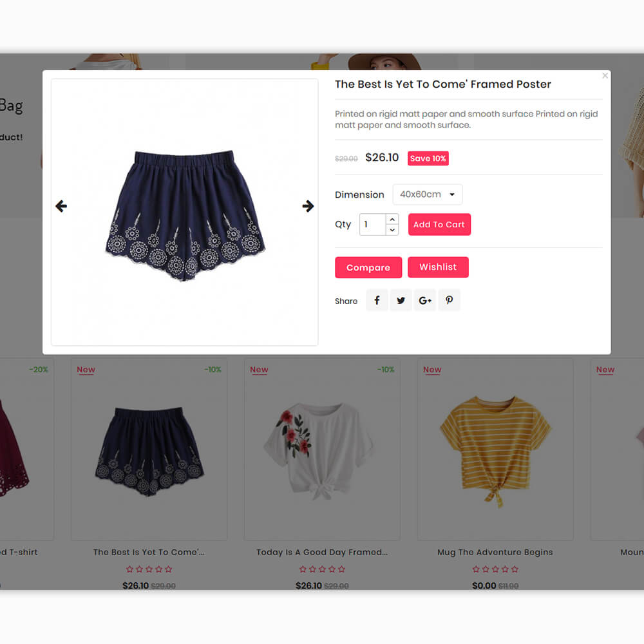
Task: Click the Add To Cart button
Action: pyautogui.click(x=439, y=224)
